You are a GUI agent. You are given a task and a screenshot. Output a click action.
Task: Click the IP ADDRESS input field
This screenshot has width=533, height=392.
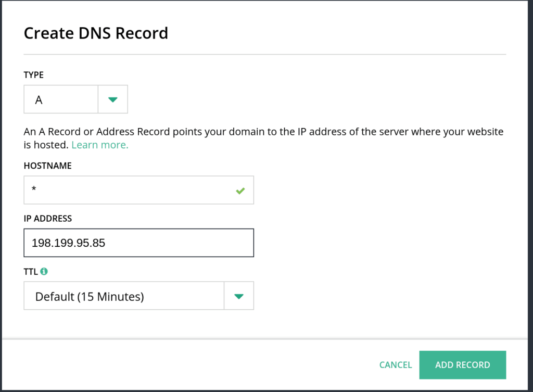pyautogui.click(x=138, y=243)
